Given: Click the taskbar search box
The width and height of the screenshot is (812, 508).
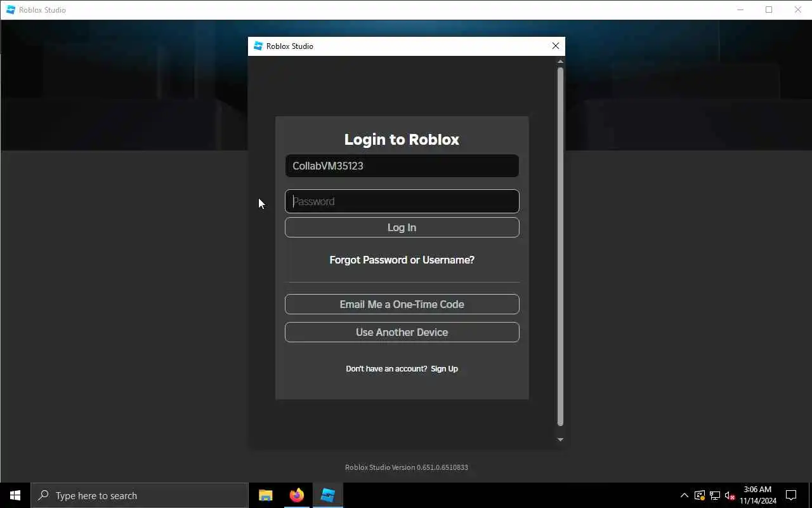Looking at the screenshot, I should pos(140,495).
